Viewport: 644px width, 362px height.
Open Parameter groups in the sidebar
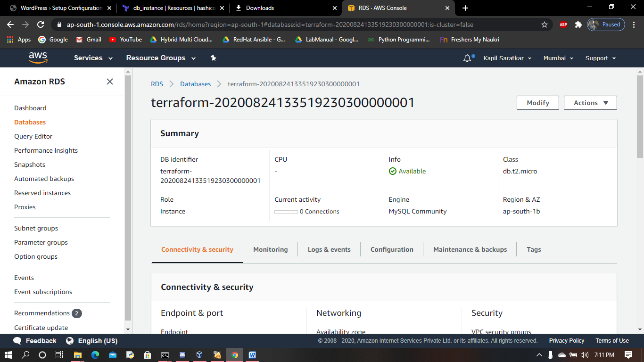41,242
